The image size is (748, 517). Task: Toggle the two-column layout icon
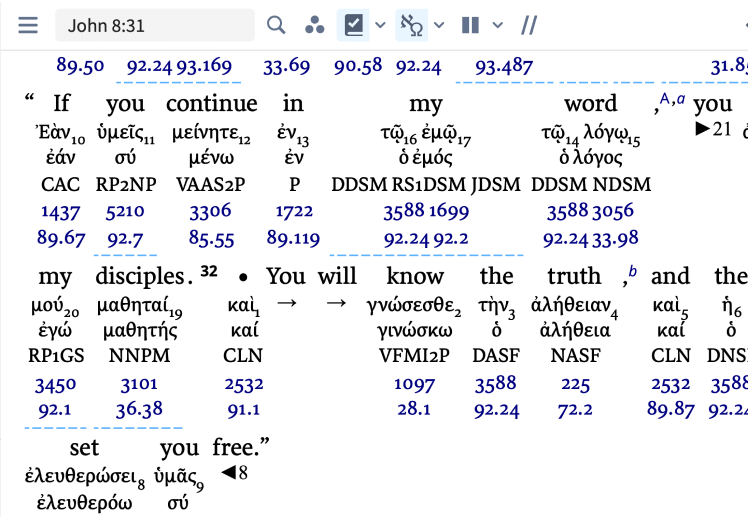coord(470,25)
